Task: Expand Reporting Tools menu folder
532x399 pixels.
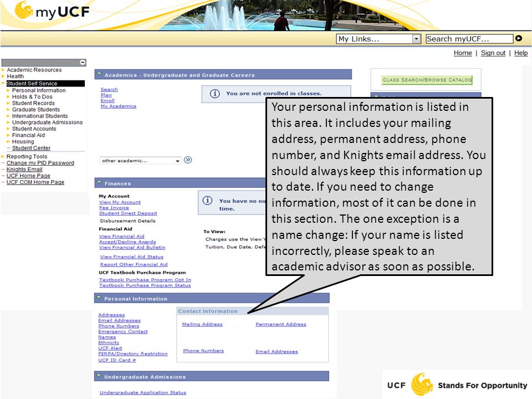Action: point(27,156)
